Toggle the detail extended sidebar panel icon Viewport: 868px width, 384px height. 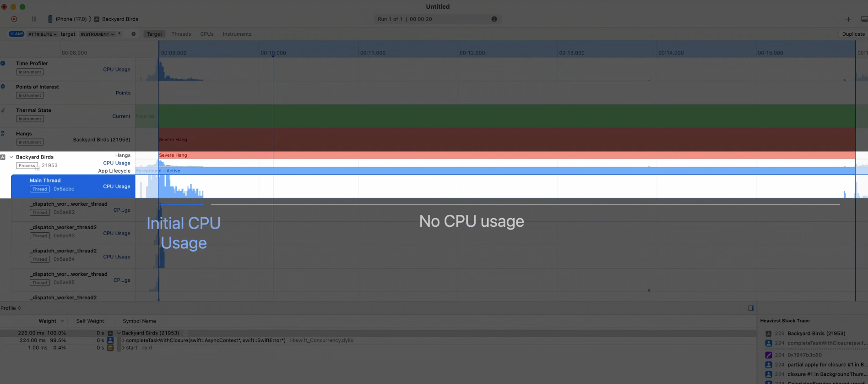point(751,308)
